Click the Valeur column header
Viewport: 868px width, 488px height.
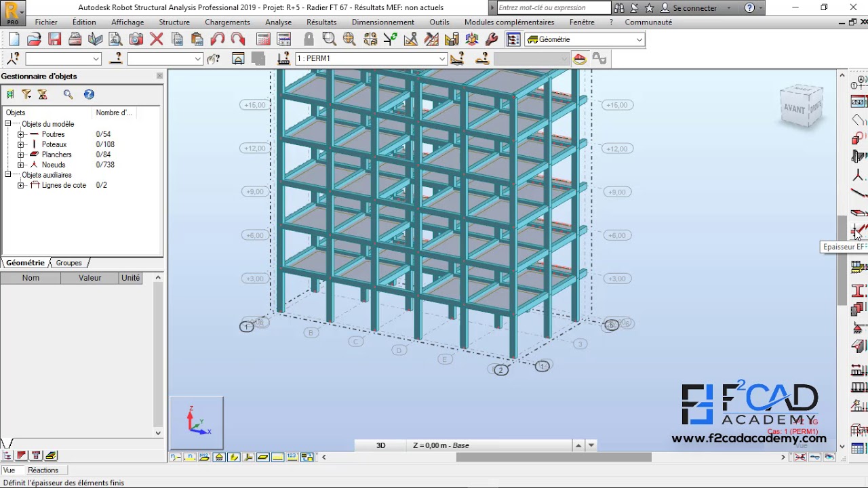(x=90, y=278)
